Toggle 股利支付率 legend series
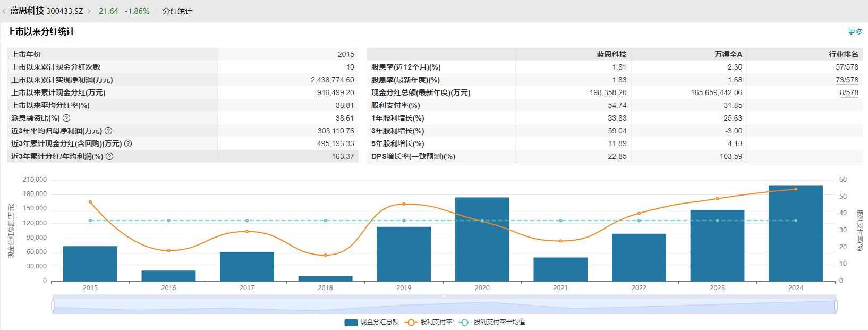868x330 pixels. (429, 322)
